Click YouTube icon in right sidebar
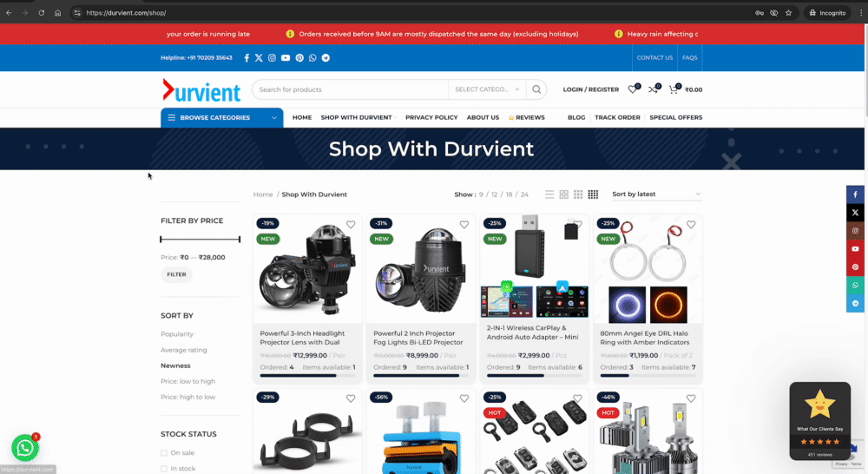This screenshot has width=868, height=474. coord(855,248)
